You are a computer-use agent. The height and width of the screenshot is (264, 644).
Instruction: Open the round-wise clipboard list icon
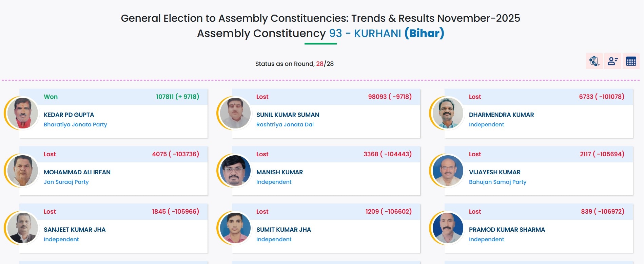pyautogui.click(x=594, y=61)
